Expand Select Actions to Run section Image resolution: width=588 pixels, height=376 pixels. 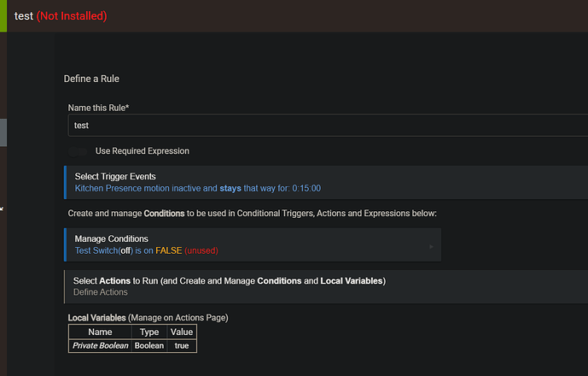coord(230,280)
